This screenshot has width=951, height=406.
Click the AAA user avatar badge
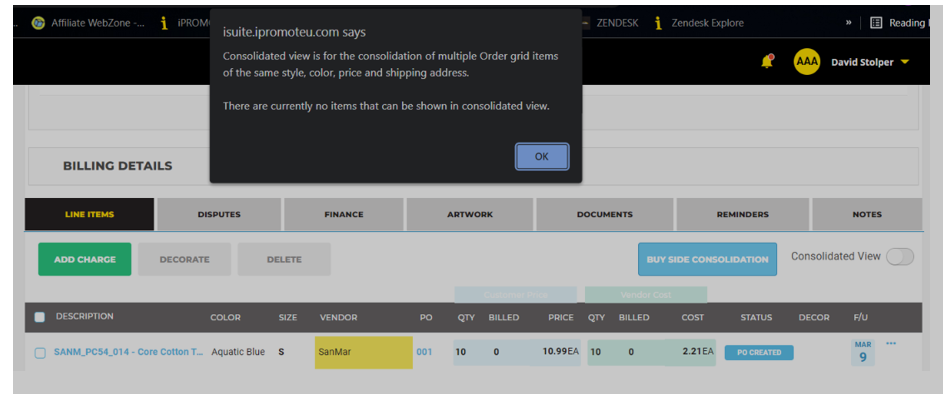point(806,62)
